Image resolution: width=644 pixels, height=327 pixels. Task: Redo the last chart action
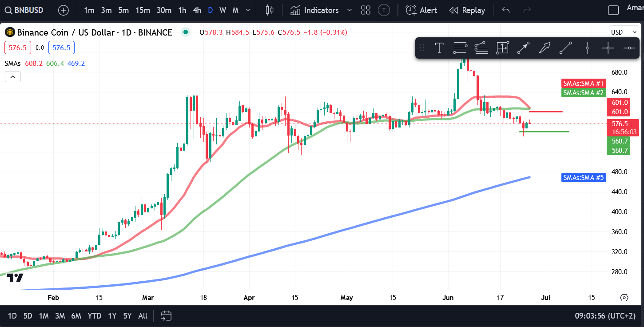point(527,10)
